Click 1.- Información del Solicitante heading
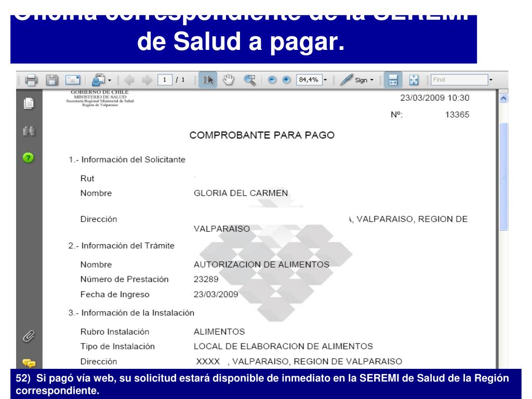 (x=127, y=160)
